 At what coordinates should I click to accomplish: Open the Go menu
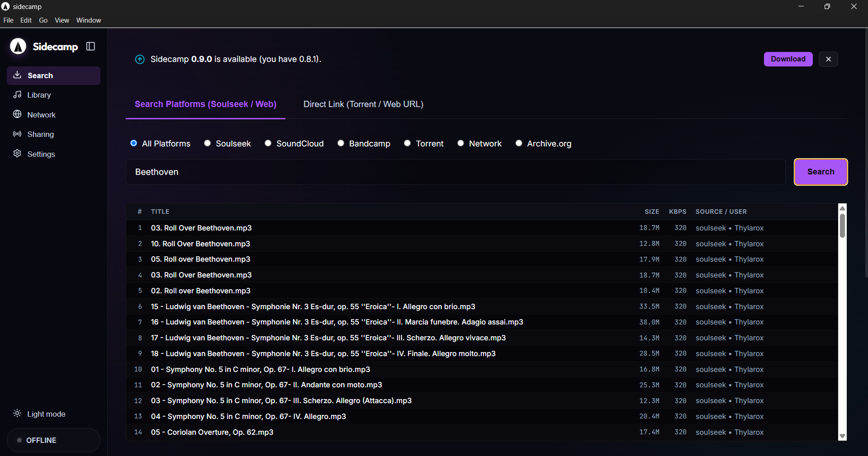43,20
